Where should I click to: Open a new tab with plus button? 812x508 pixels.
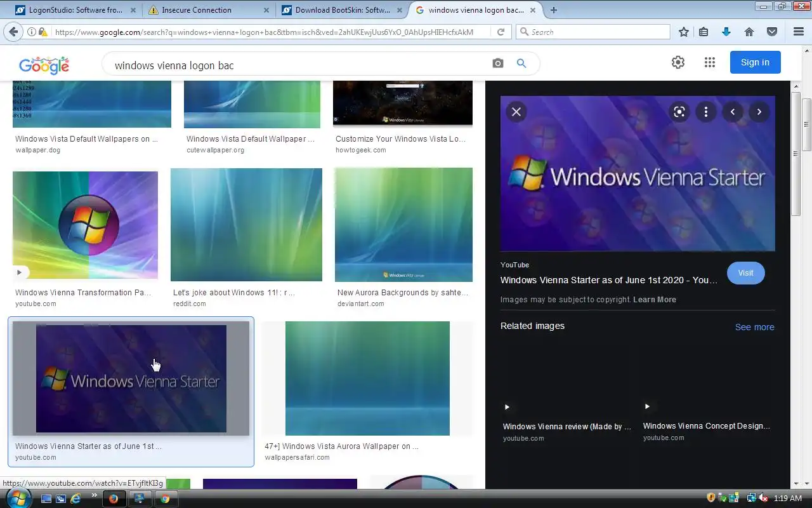coord(554,10)
